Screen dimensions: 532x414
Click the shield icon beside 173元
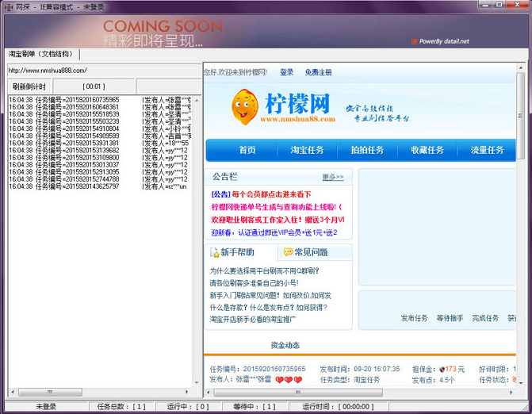pos(442,370)
